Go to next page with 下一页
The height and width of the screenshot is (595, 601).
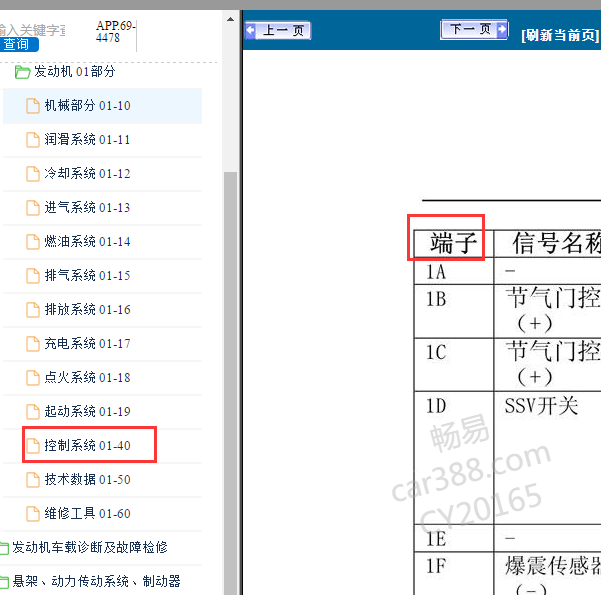[x=475, y=29]
